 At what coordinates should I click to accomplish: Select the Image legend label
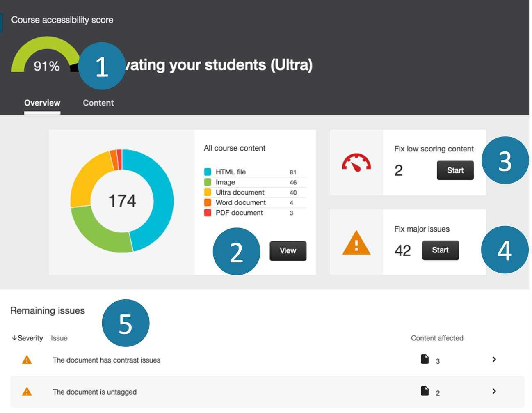(x=226, y=182)
